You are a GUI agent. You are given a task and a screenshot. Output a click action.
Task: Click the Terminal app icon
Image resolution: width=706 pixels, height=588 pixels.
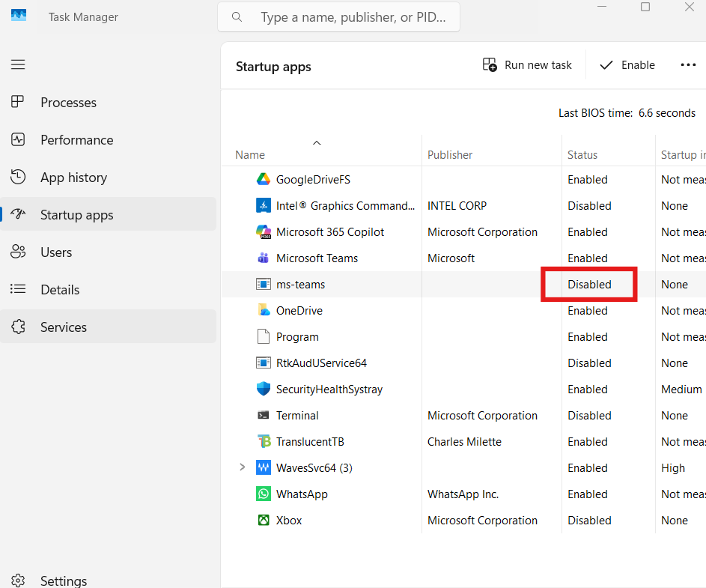(x=264, y=415)
